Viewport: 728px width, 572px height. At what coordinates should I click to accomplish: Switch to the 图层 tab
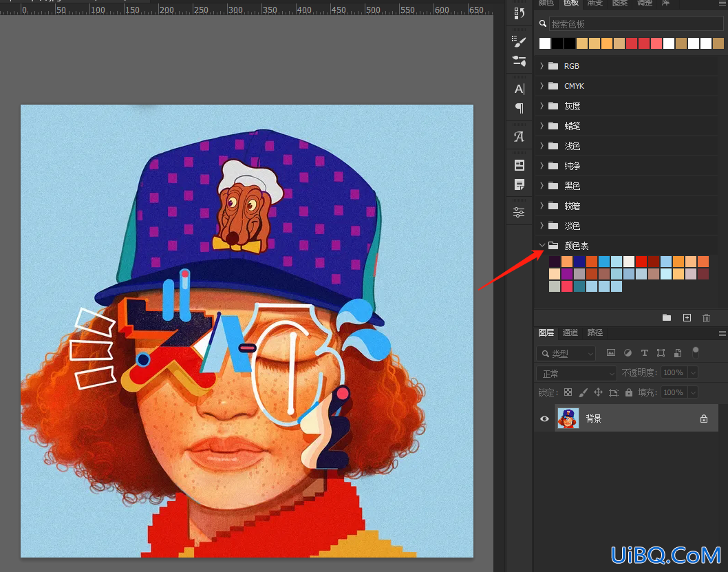pyautogui.click(x=546, y=332)
